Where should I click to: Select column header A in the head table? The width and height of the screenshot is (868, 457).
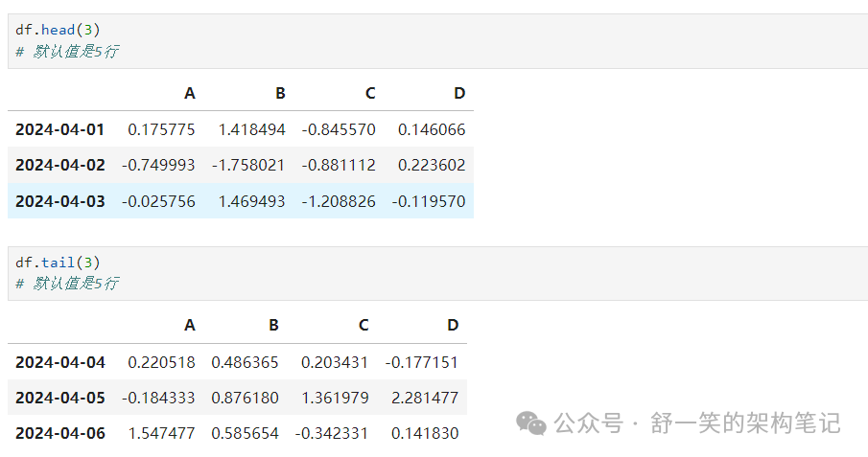[189, 93]
